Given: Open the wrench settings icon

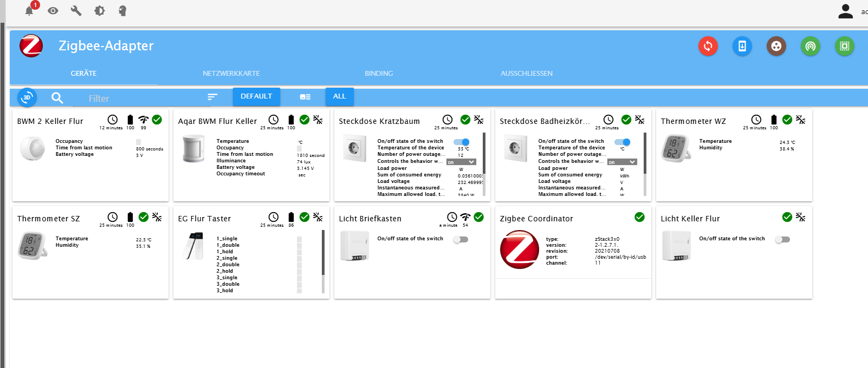Looking at the screenshot, I should [x=76, y=10].
